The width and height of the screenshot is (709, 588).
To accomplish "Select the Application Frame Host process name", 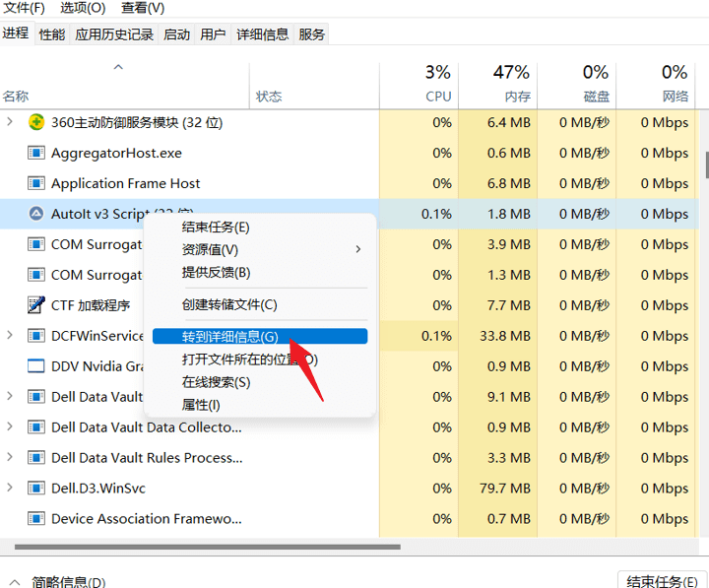I will click(x=126, y=183).
